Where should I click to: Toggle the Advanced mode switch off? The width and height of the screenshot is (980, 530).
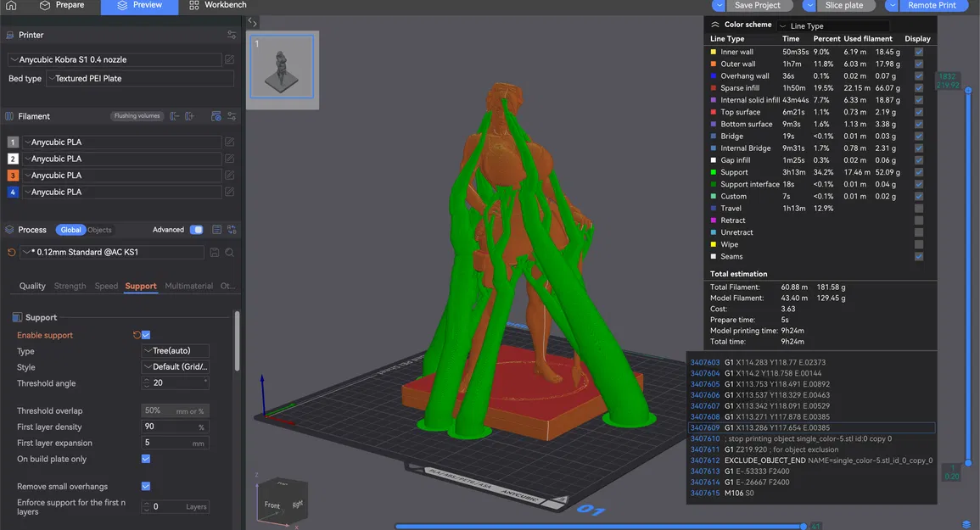point(197,229)
